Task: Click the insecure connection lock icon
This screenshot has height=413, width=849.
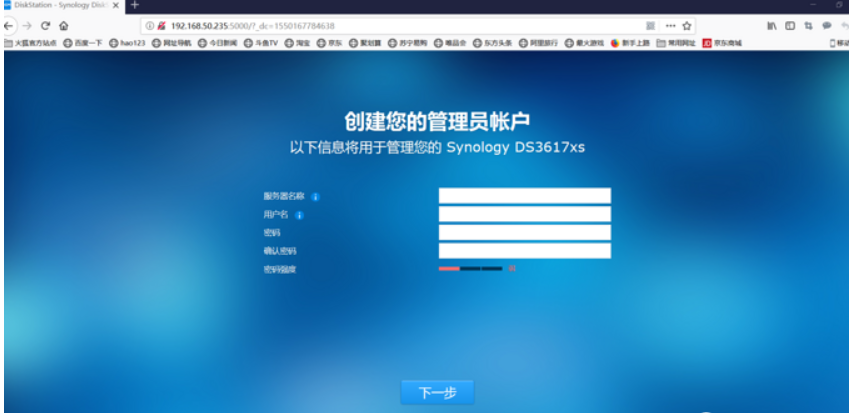Action: coord(161,26)
